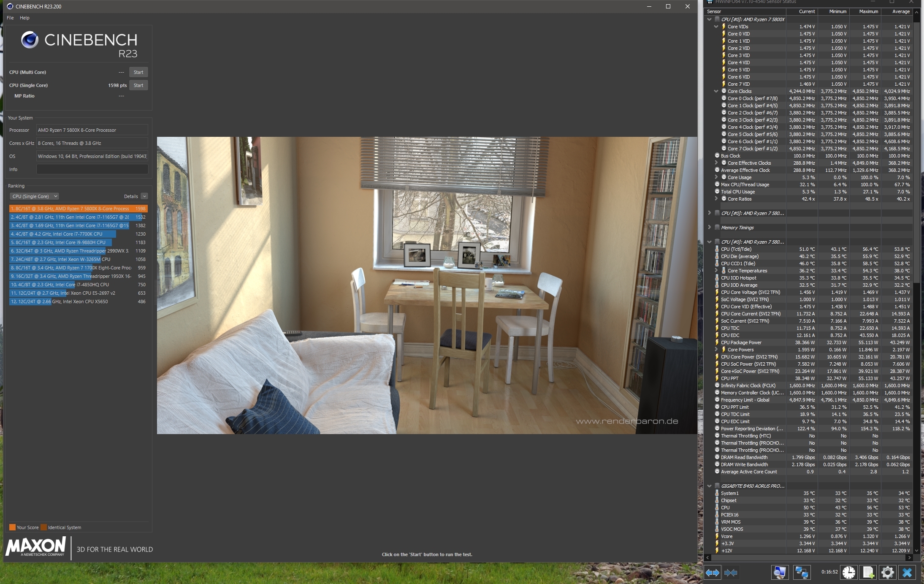Collapse the Core VIDs tree group

click(716, 27)
